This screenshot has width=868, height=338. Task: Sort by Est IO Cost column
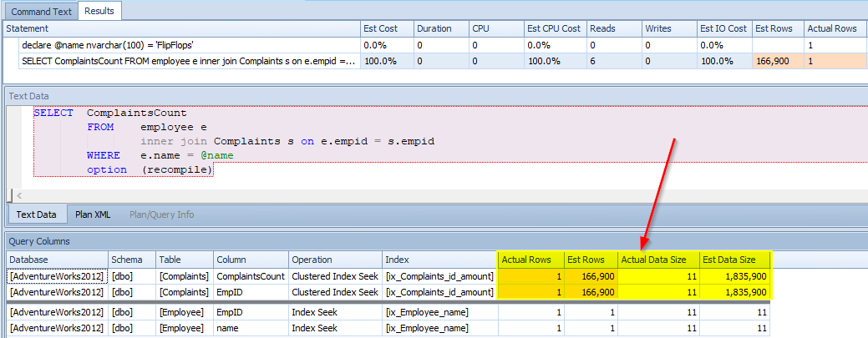coord(723,28)
